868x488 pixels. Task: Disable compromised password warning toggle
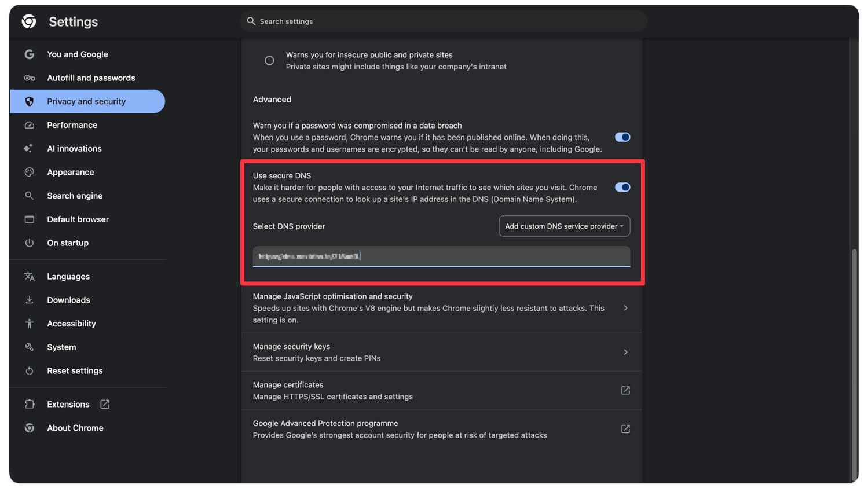point(622,137)
